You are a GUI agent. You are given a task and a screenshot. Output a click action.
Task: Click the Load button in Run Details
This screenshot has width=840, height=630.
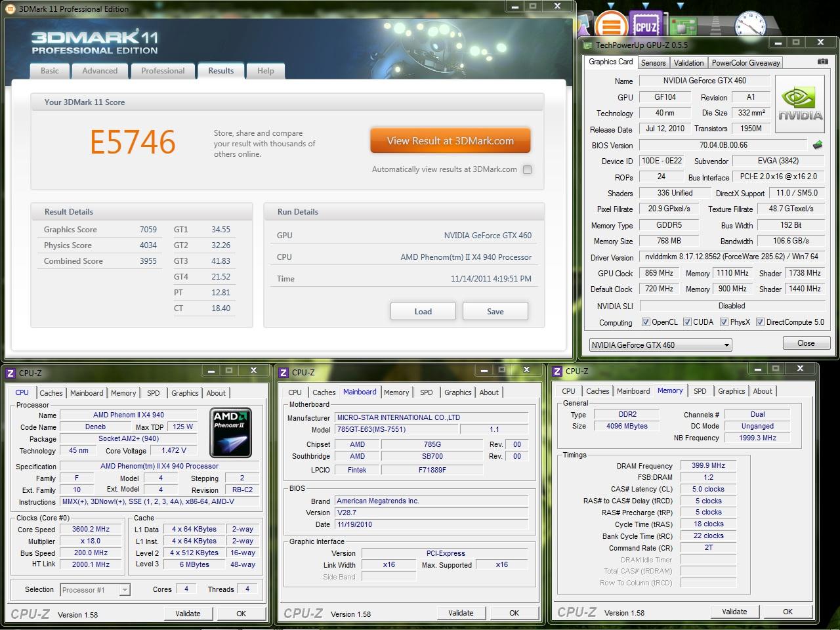pyautogui.click(x=423, y=312)
